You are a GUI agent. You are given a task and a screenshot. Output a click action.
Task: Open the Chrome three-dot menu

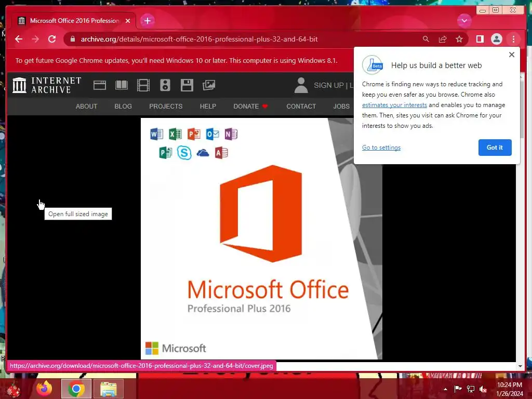pyautogui.click(x=513, y=39)
